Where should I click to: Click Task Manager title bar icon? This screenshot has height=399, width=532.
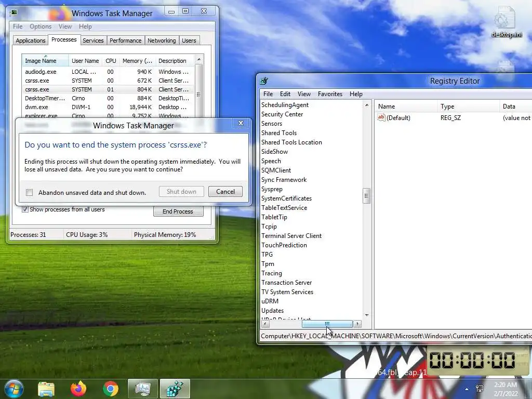point(14,13)
